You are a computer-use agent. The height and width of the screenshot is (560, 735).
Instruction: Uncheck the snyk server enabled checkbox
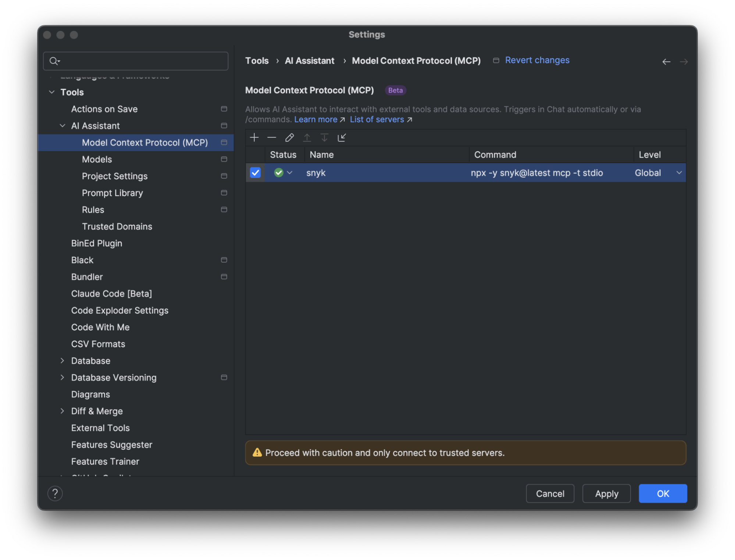255,173
